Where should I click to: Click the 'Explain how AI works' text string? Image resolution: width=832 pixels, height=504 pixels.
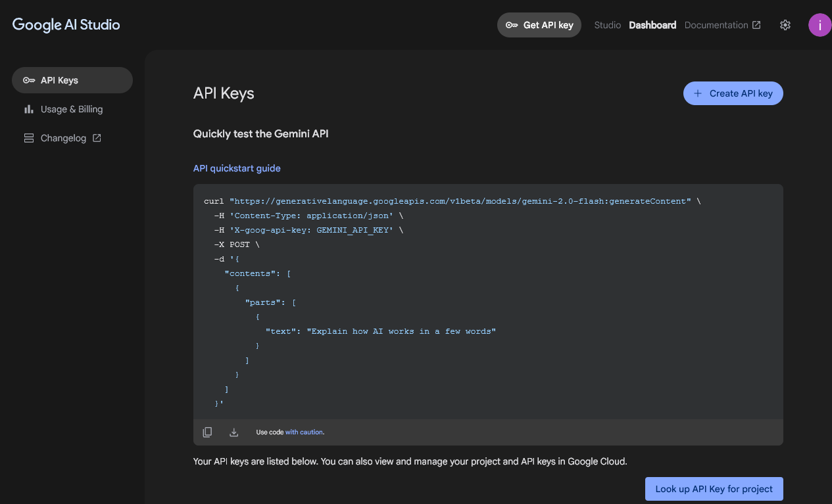(401, 331)
